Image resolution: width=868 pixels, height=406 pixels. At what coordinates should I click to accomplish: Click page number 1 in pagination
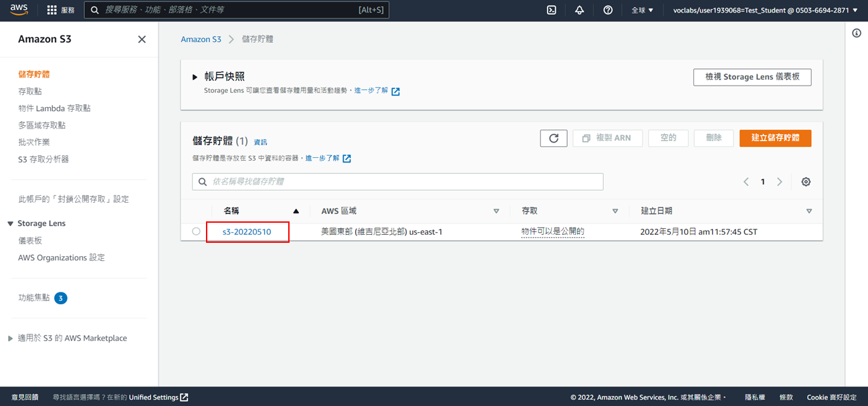point(763,182)
